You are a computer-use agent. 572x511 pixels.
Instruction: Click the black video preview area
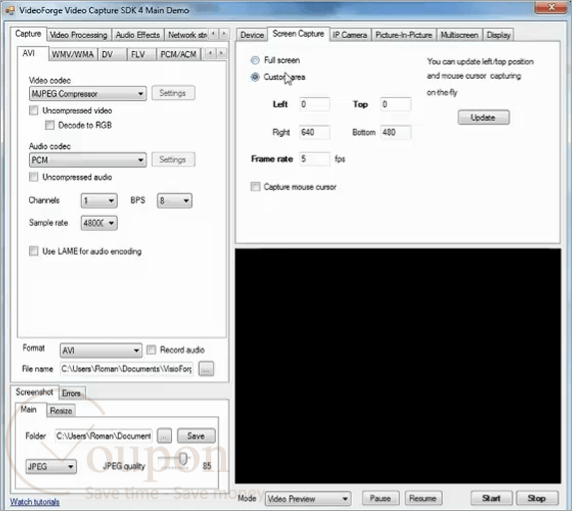click(398, 366)
